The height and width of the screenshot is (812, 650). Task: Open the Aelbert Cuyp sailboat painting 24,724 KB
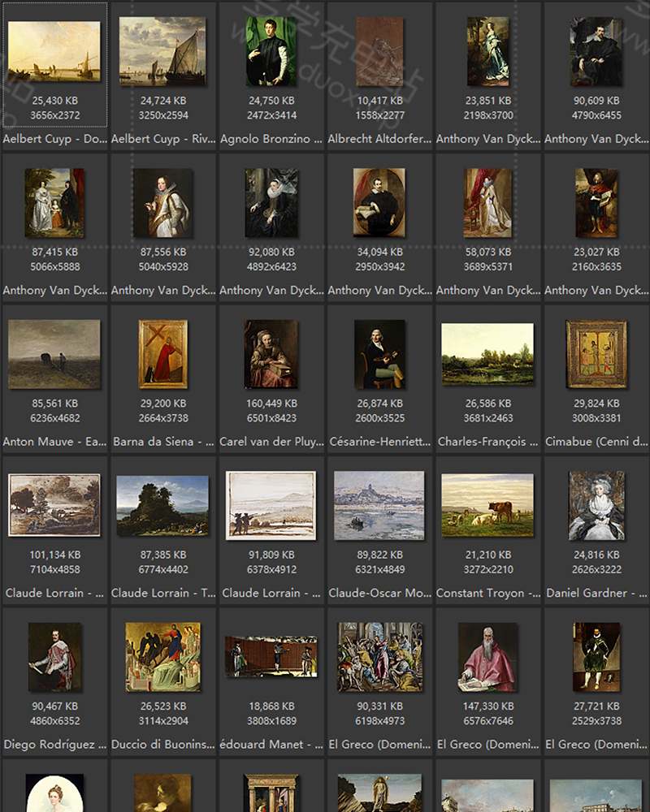point(162,51)
